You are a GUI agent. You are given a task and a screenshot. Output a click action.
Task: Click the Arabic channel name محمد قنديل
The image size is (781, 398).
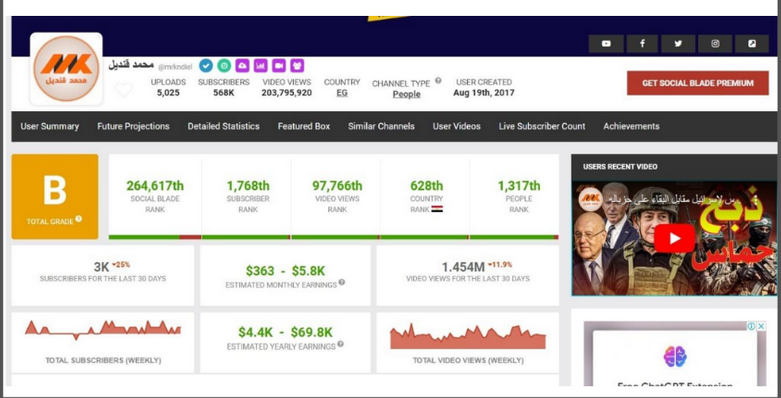[131, 65]
